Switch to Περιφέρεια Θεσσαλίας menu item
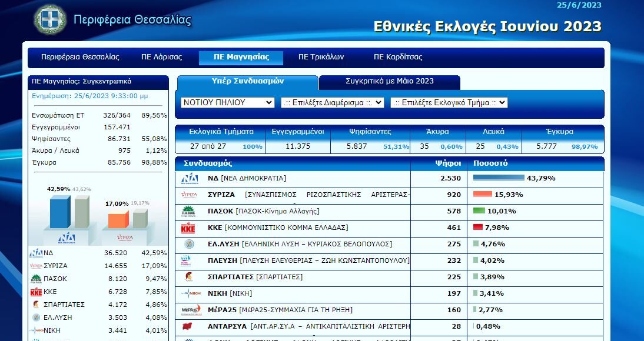 [x=80, y=57]
